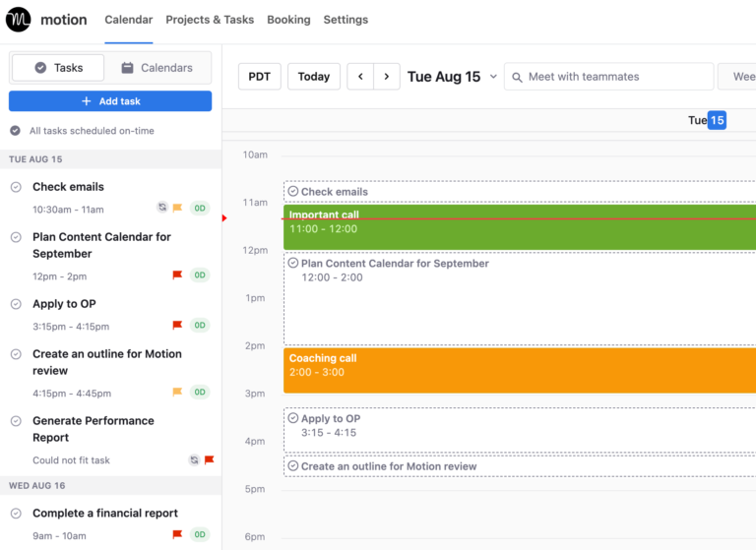The width and height of the screenshot is (756, 550).
Task: Complete the financial report task checkbox
Action: (16, 514)
